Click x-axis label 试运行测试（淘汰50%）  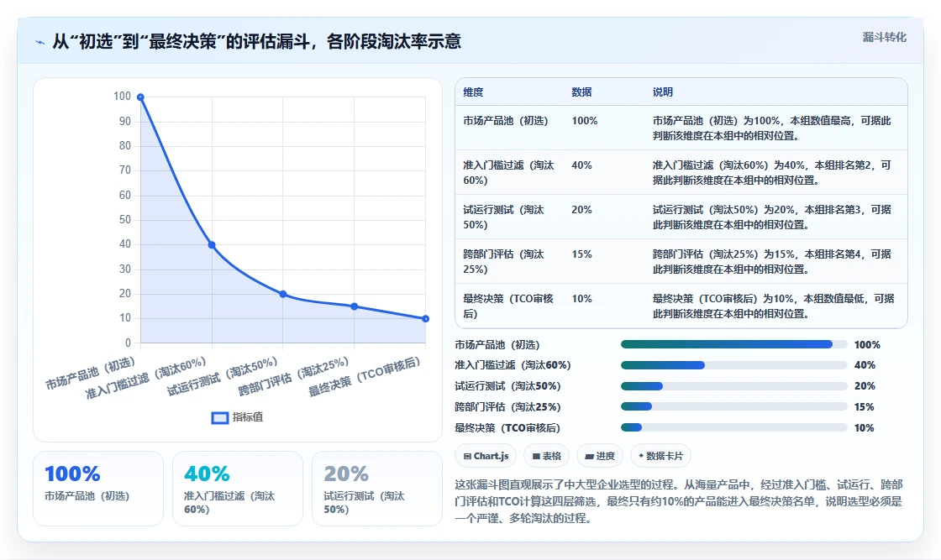point(222,376)
